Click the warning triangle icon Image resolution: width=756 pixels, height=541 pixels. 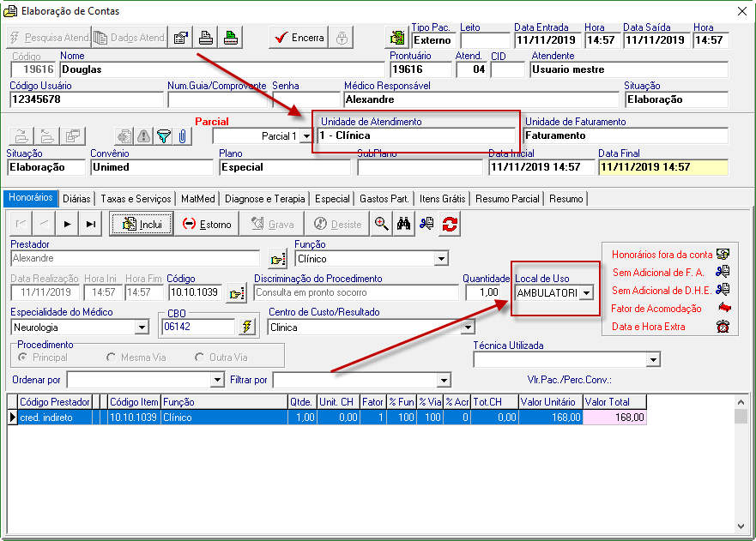pos(143,136)
